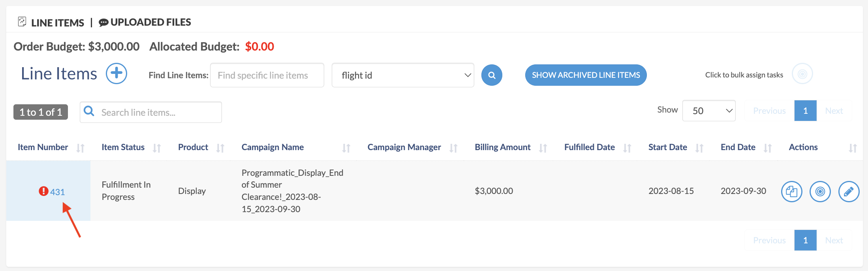Edit line item 431 with pencil icon

[x=849, y=192]
